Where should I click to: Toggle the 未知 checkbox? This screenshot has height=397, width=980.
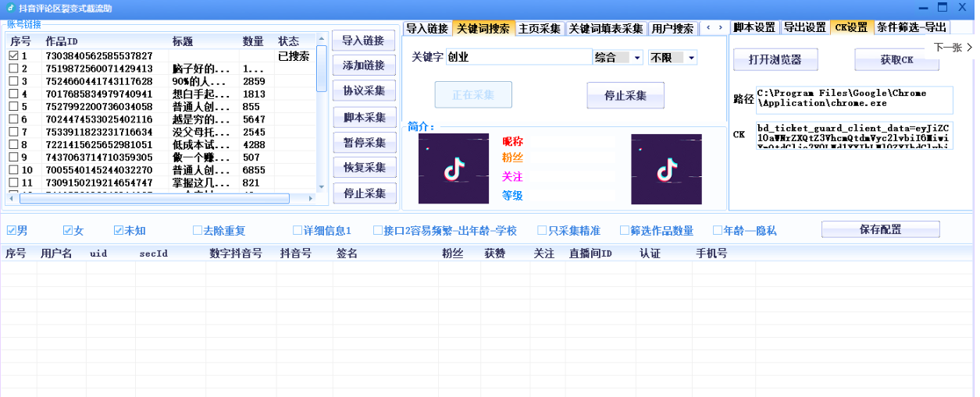(x=119, y=230)
